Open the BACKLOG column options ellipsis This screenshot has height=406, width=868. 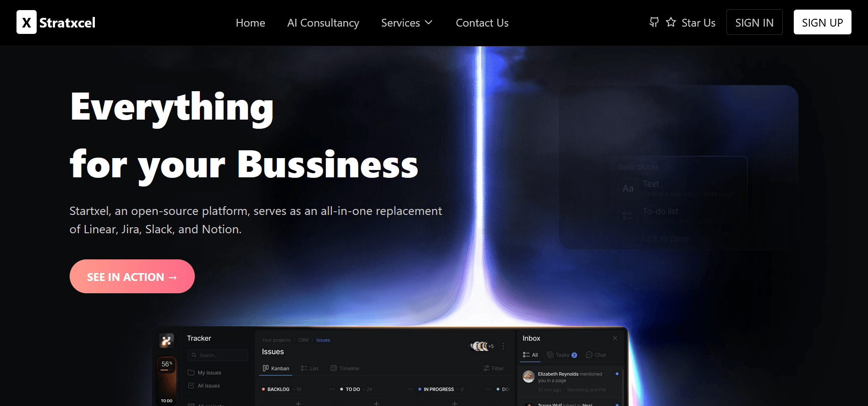coord(332,390)
